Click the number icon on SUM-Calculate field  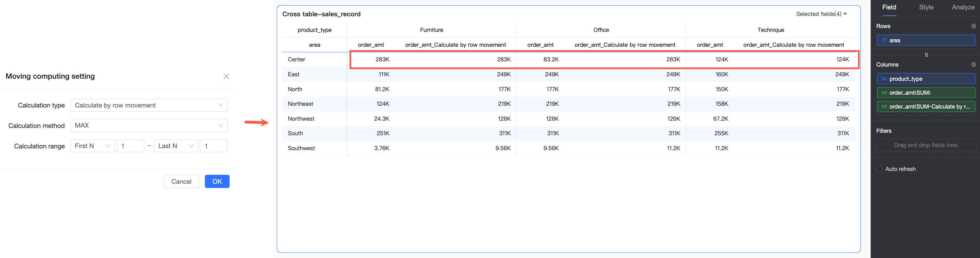tap(884, 107)
